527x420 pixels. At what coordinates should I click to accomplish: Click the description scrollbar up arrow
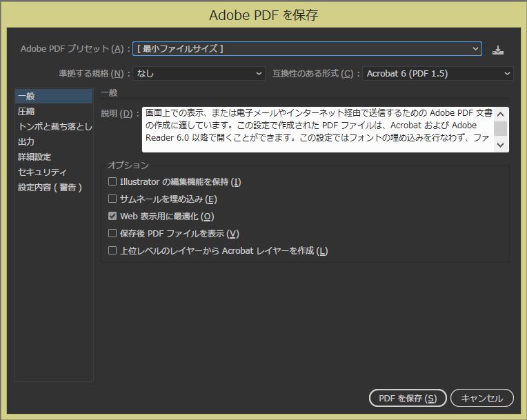[x=501, y=114]
